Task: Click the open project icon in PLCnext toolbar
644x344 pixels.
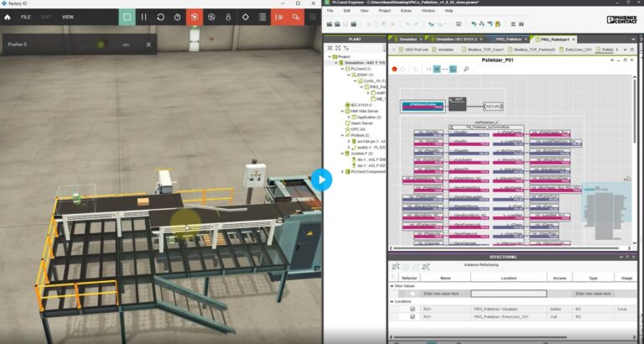Action: (337, 24)
